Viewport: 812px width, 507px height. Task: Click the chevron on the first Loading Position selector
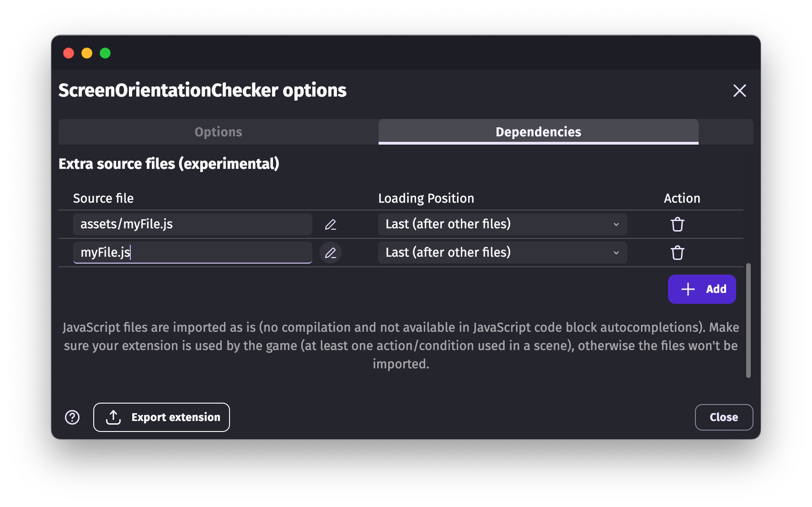click(615, 224)
